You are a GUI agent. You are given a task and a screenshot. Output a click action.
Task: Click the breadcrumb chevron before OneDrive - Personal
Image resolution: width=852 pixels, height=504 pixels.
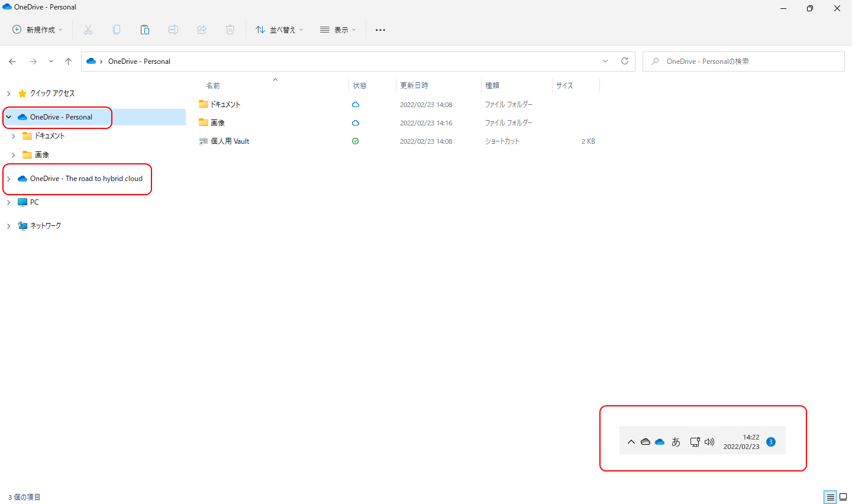coord(101,62)
